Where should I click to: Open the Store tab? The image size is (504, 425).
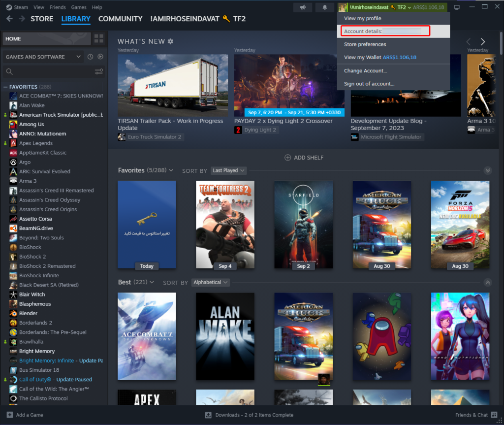click(42, 19)
